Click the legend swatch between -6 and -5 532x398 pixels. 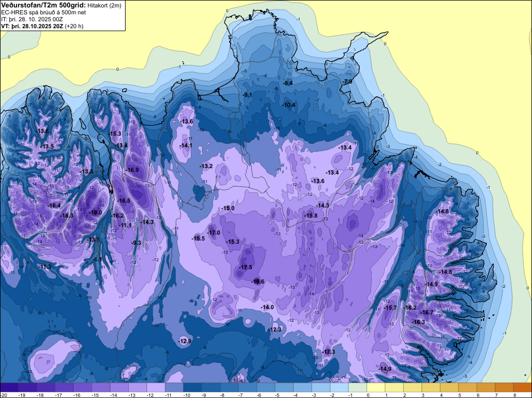click(x=265, y=387)
